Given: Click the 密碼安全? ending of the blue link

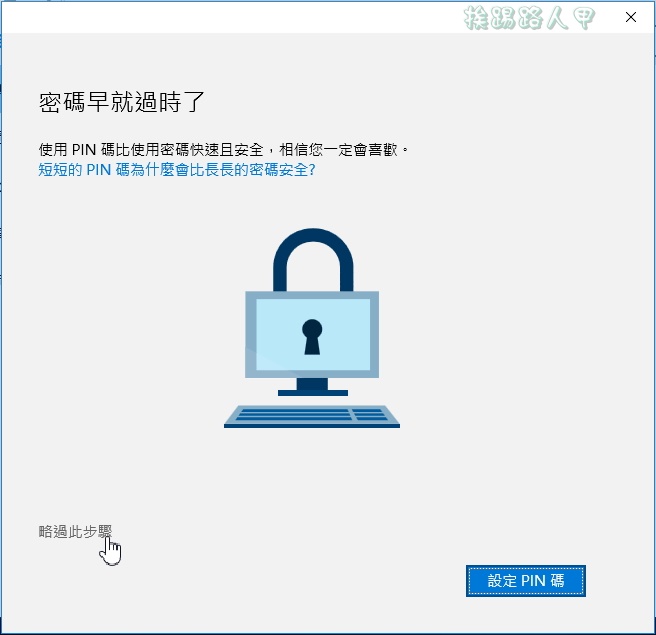Looking at the screenshot, I should tap(282, 170).
